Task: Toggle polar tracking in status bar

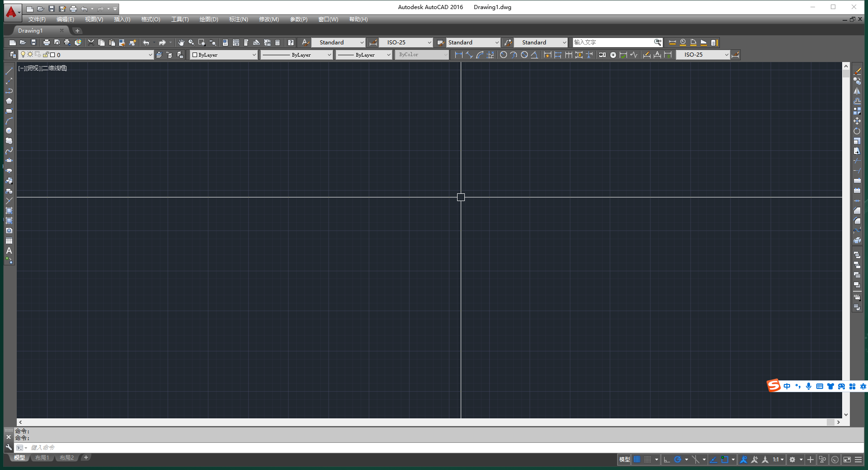Action: click(678, 460)
